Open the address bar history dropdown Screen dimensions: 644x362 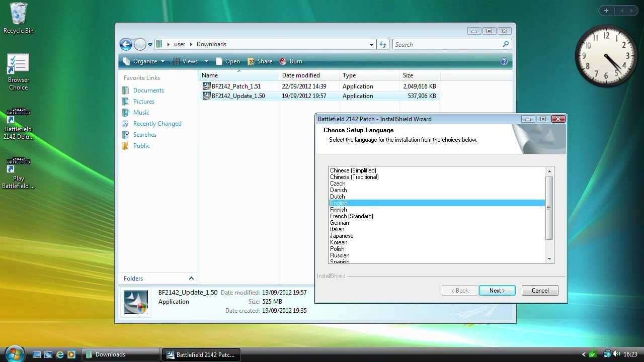coord(371,44)
